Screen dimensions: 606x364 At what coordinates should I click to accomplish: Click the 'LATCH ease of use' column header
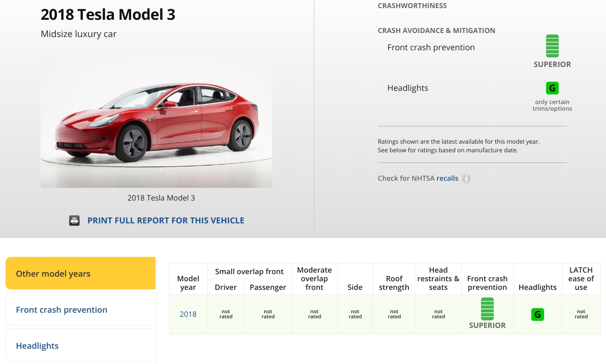click(581, 279)
